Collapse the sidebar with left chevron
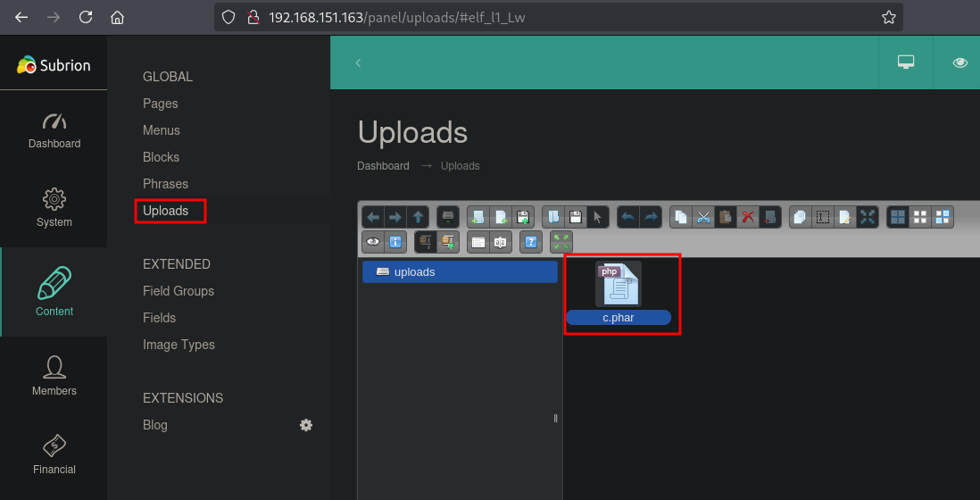Image resolution: width=980 pixels, height=500 pixels. [x=358, y=62]
